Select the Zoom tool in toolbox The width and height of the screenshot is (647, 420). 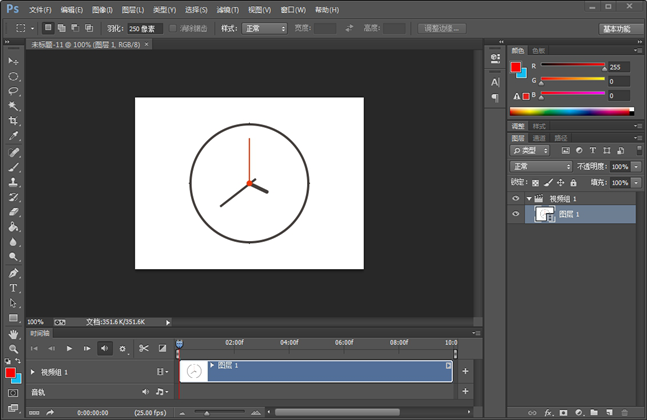coord(13,349)
